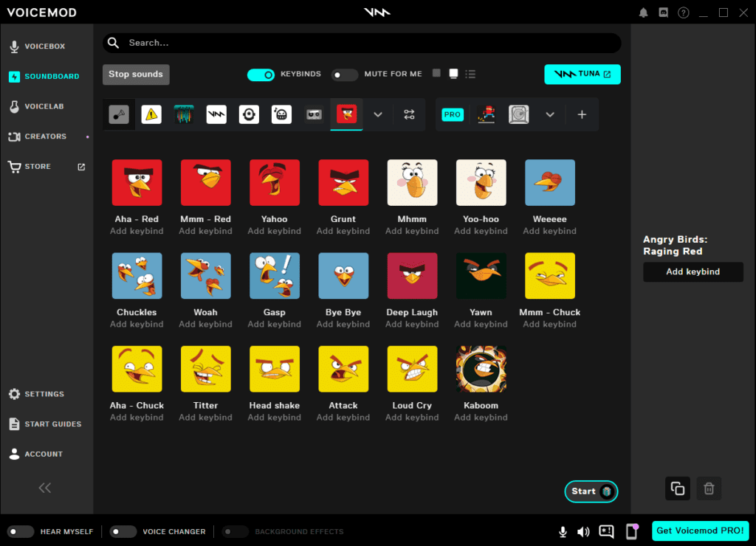This screenshot has height=546, width=756.
Task: Open the grinning robot face soundboard
Action: pos(281,114)
